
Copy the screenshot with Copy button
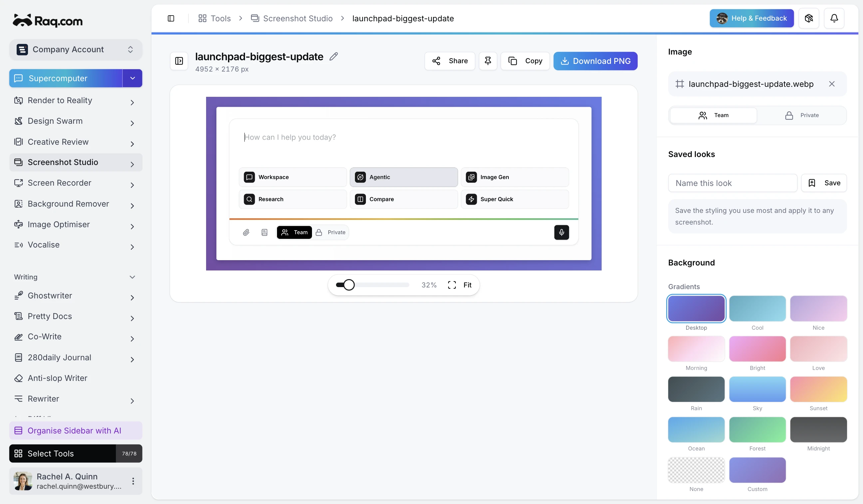point(525,61)
